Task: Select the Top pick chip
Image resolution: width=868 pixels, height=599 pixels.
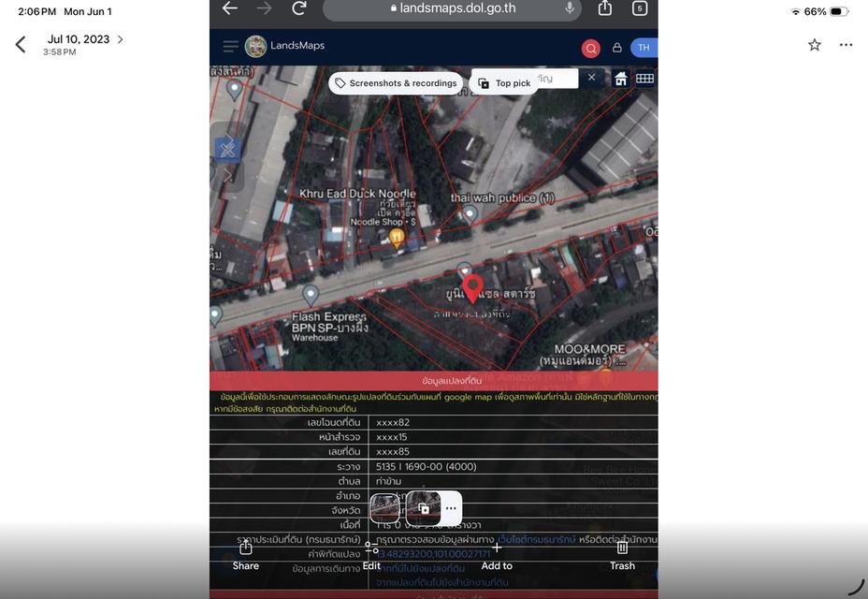Action: 504,83
